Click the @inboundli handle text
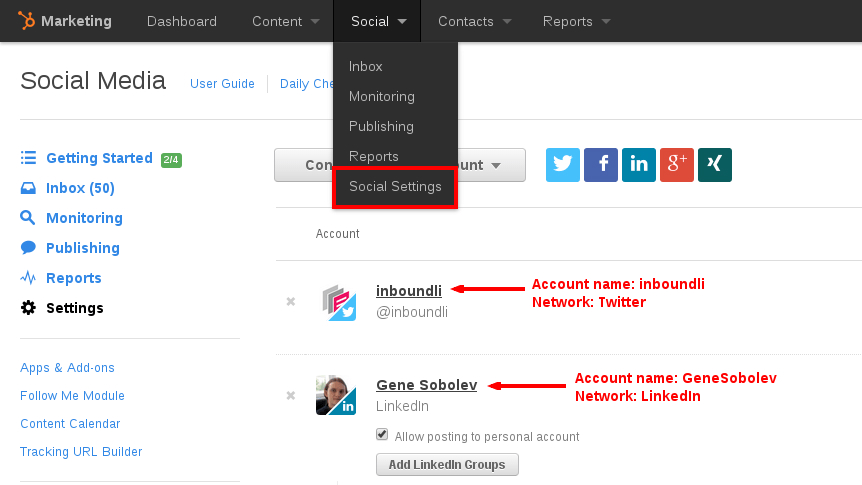The width and height of the screenshot is (862, 485). pos(412,312)
